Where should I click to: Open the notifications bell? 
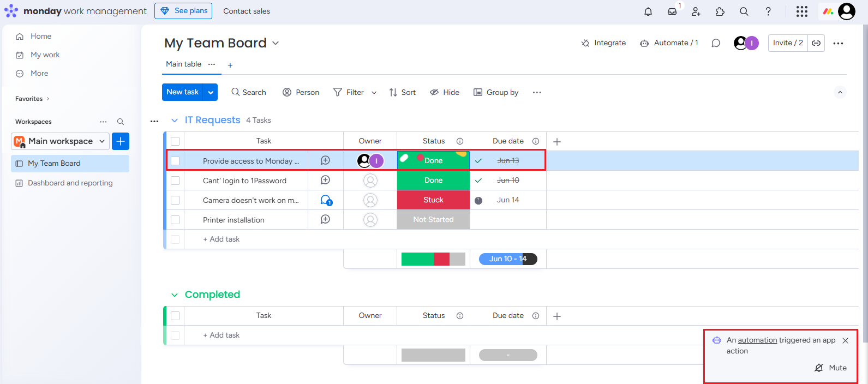coord(648,11)
